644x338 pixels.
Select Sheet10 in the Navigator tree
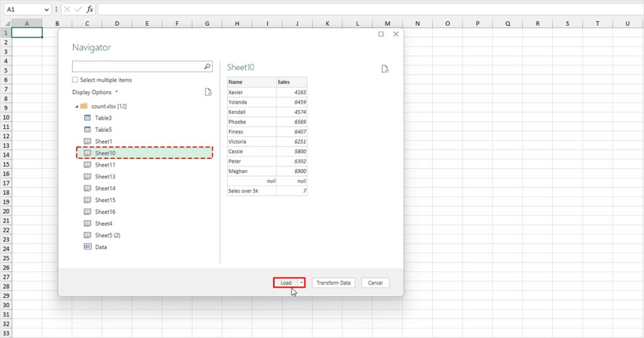[145, 153]
